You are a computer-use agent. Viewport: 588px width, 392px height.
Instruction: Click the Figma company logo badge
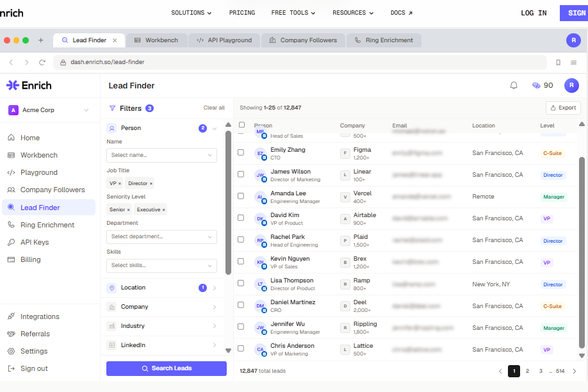tap(345, 153)
